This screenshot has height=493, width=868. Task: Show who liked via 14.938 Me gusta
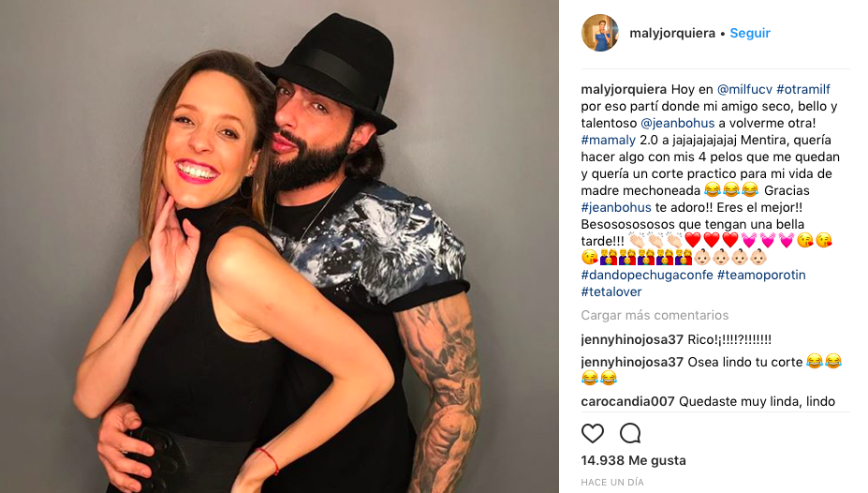633,460
